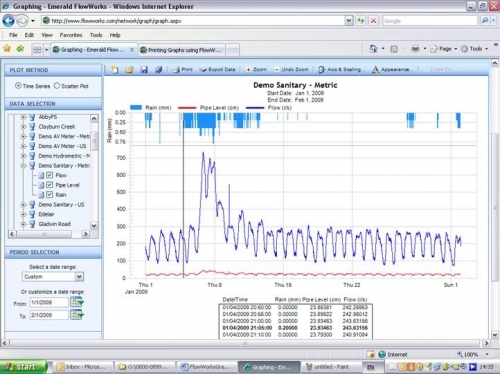The image size is (500, 374).
Task: Click Export Data in the graph toolbar
Action: [x=217, y=69]
